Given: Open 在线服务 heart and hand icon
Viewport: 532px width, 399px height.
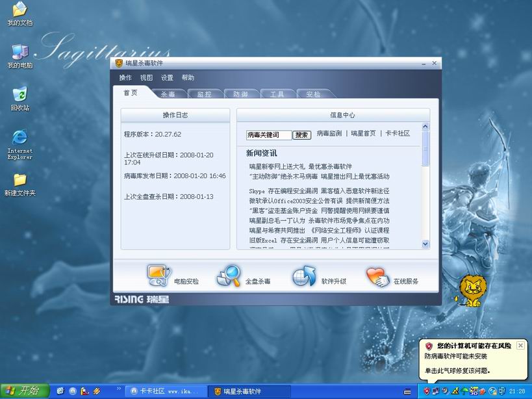Looking at the screenshot, I should coord(377,277).
